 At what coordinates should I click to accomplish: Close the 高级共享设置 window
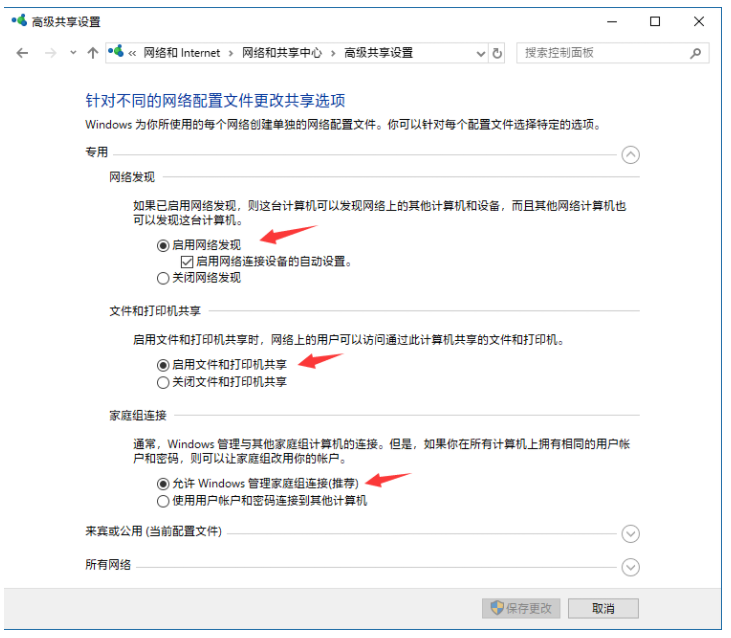click(x=698, y=21)
